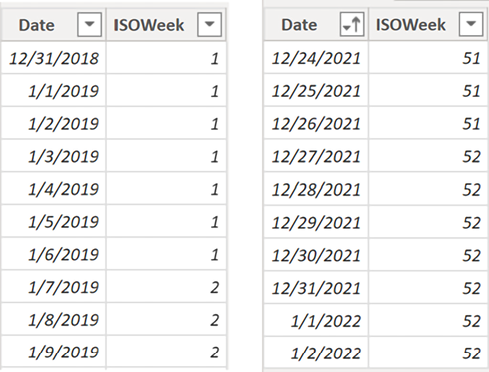Open the left table's ISOWeek filter dropdown
Viewport: 489px width, 372px height.
209,24
